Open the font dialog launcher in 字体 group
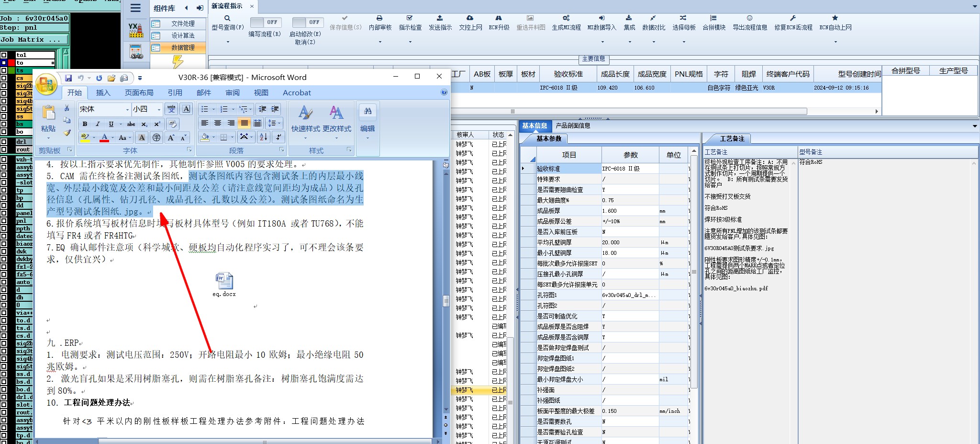Image resolution: width=980 pixels, height=444 pixels. tap(190, 150)
